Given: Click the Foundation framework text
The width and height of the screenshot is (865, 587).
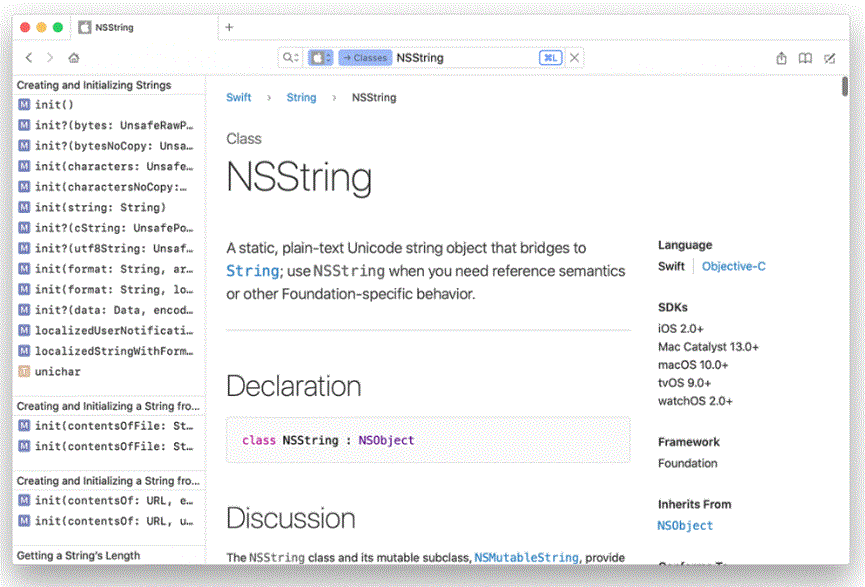Looking at the screenshot, I should click(x=687, y=463).
